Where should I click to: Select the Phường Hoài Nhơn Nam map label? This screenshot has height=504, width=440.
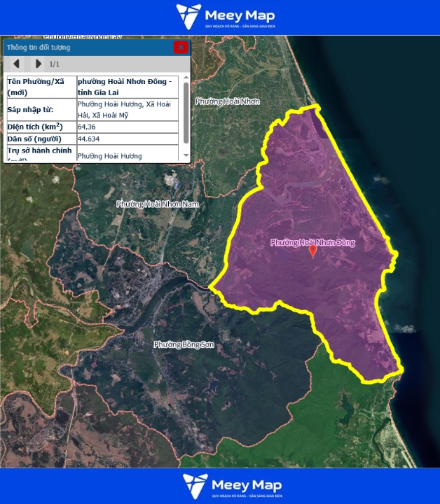pyautogui.click(x=158, y=204)
